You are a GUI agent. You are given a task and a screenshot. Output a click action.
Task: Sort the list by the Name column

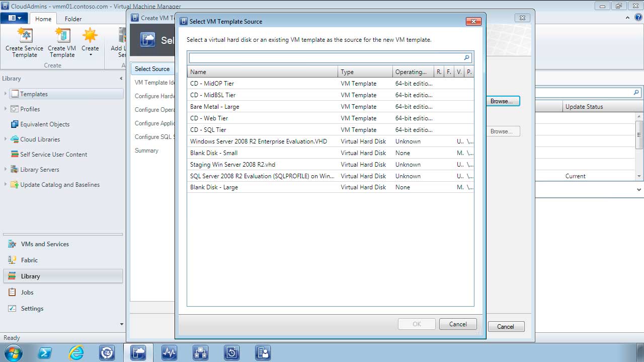point(262,72)
